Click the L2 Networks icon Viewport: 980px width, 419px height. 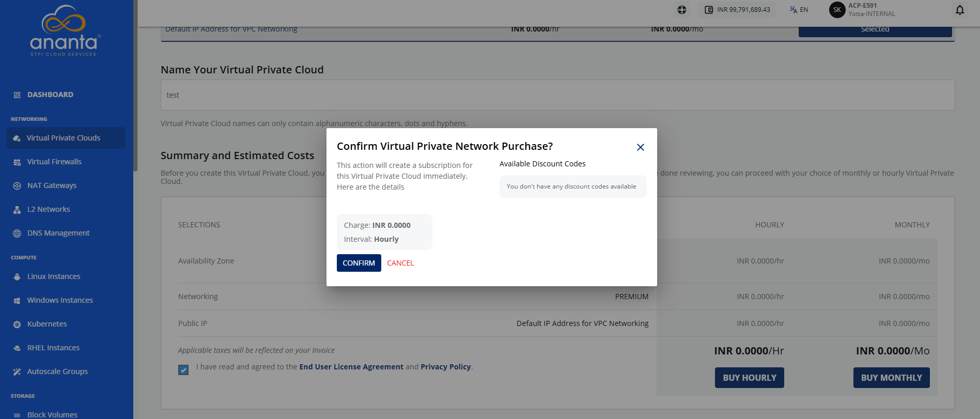[x=17, y=209]
